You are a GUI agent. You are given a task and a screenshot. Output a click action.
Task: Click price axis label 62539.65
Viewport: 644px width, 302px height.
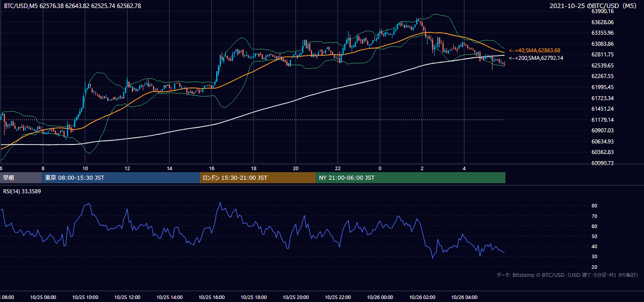click(603, 65)
